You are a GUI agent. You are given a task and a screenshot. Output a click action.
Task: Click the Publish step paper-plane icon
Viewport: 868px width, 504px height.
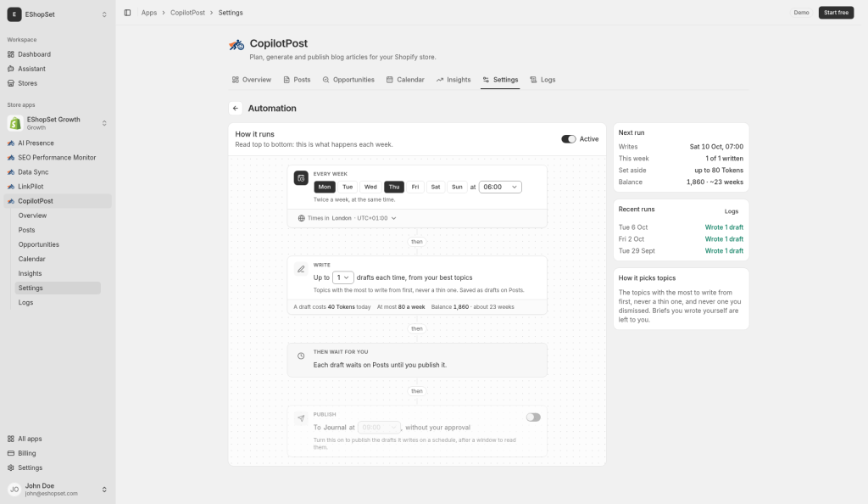point(301,418)
